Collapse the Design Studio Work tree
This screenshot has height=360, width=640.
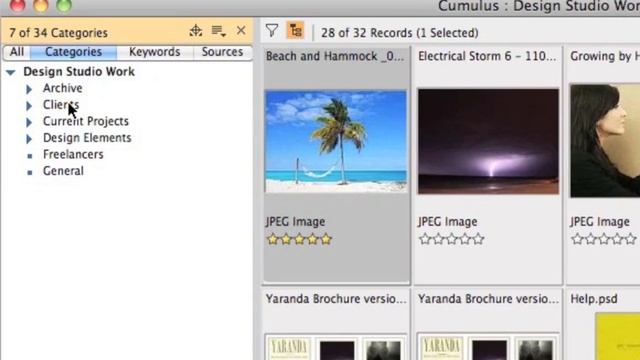(x=11, y=72)
